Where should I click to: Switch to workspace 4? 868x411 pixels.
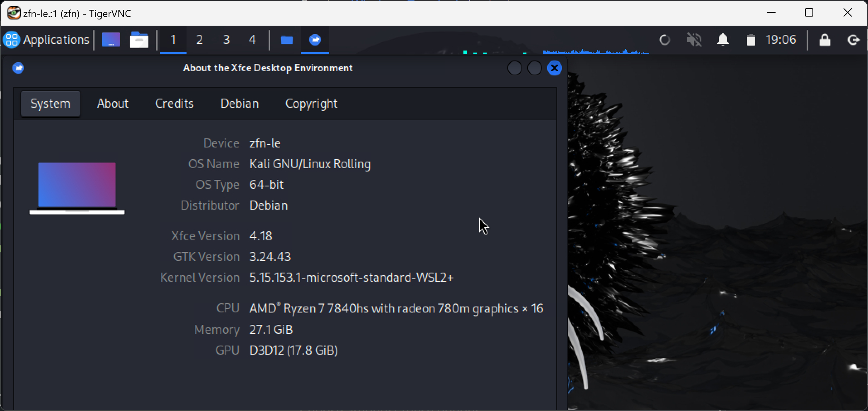click(x=252, y=40)
